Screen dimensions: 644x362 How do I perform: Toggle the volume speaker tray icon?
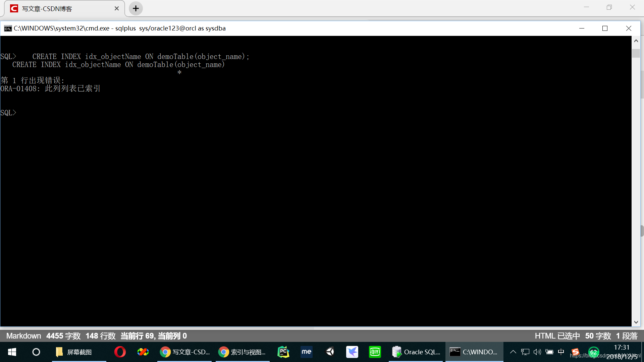pos(537,352)
